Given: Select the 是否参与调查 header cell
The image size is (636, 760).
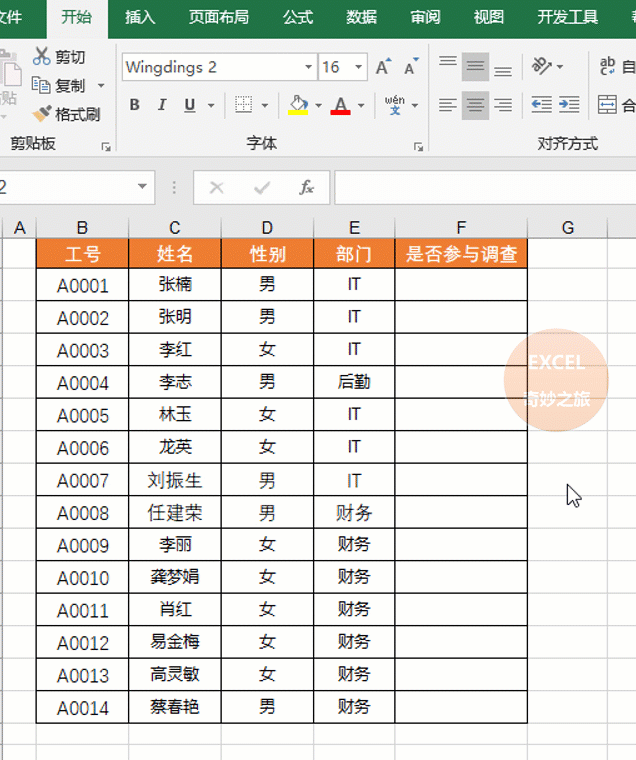Looking at the screenshot, I should (x=461, y=253).
